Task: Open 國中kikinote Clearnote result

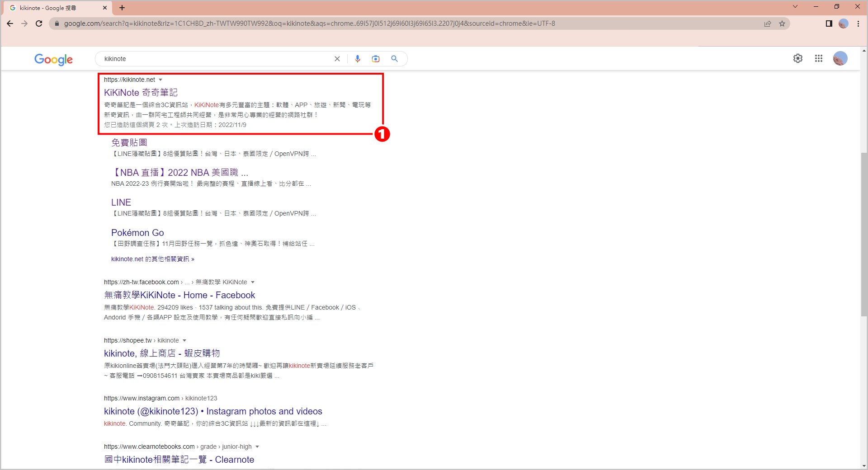Action: pyautogui.click(x=179, y=460)
